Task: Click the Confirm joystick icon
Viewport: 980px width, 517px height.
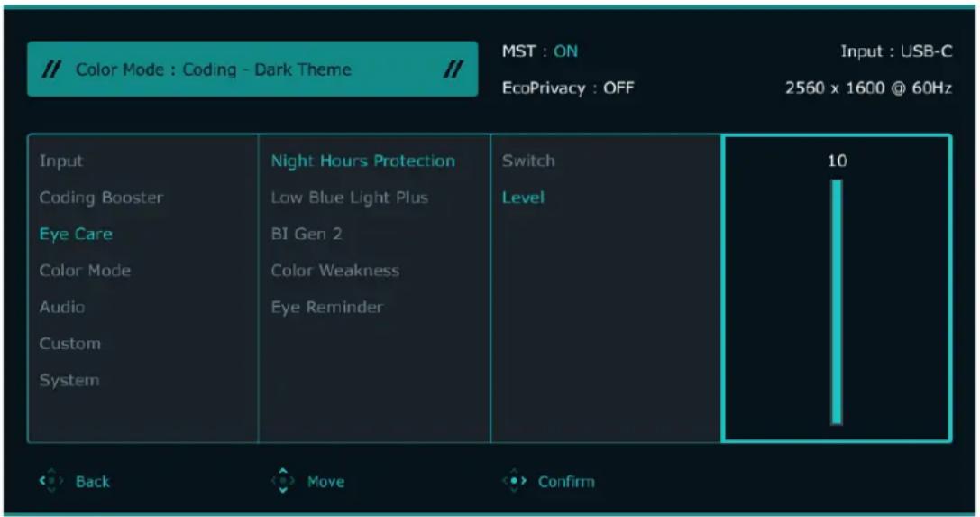Action: click(x=515, y=481)
